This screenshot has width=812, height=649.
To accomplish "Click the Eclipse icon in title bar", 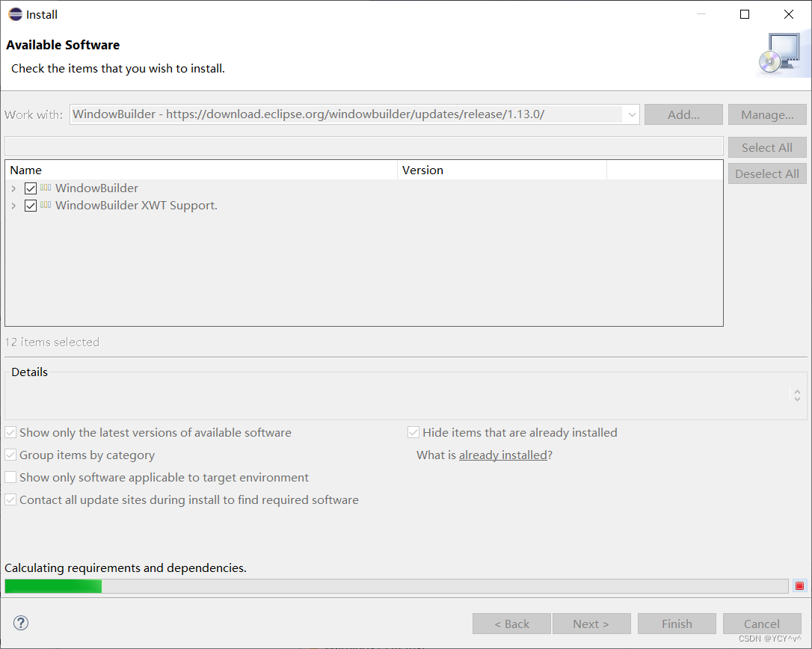I will tap(16, 14).
